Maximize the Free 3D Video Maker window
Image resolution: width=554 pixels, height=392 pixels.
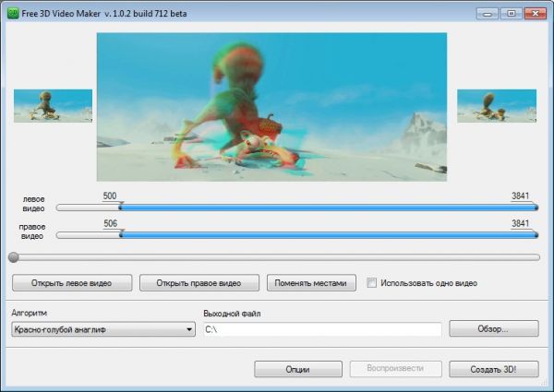pos(512,14)
